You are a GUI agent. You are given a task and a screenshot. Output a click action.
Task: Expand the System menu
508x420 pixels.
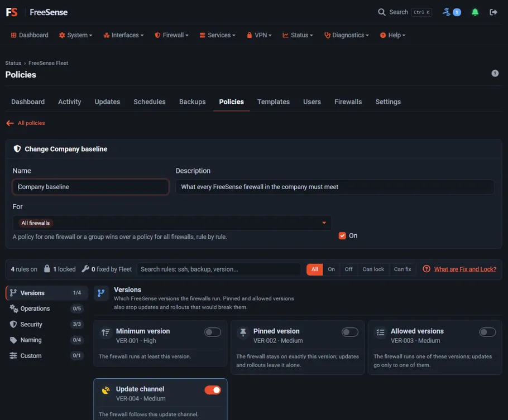click(75, 35)
